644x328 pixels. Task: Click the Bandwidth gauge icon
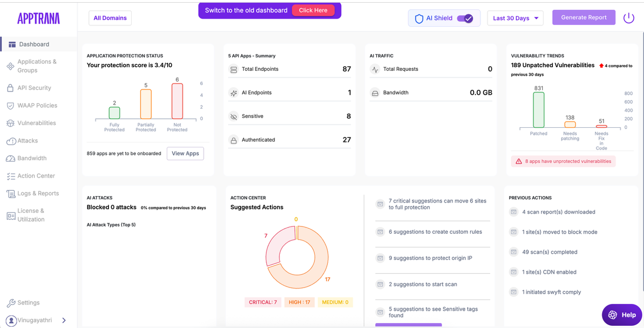click(x=10, y=158)
